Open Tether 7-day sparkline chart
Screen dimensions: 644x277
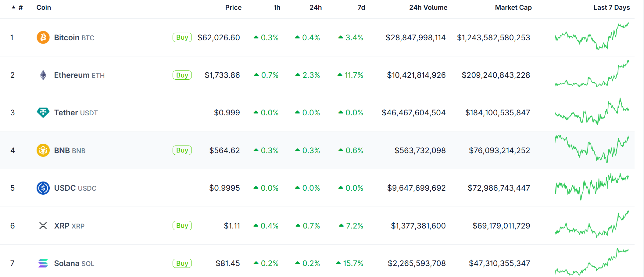[592, 111]
